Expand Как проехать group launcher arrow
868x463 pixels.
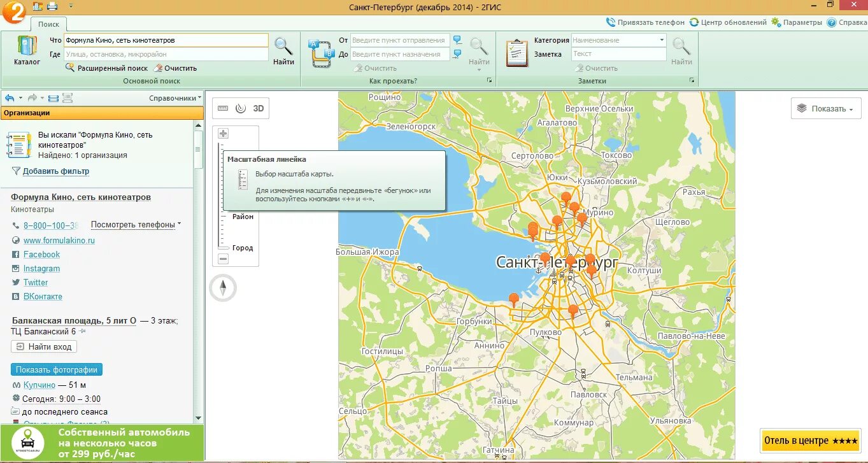[489, 81]
